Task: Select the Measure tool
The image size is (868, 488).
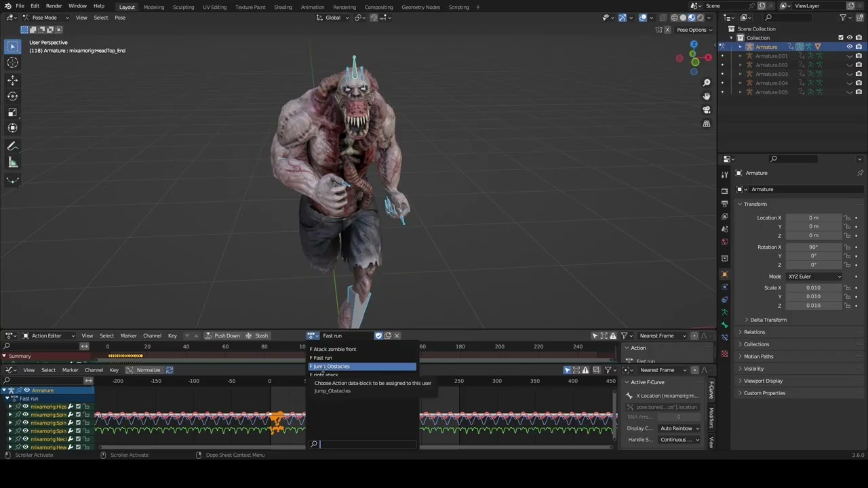Action: 12,163
